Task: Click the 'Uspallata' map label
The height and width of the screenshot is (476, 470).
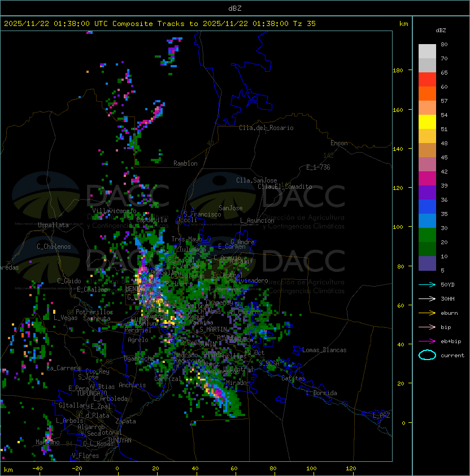Action: (x=53, y=225)
